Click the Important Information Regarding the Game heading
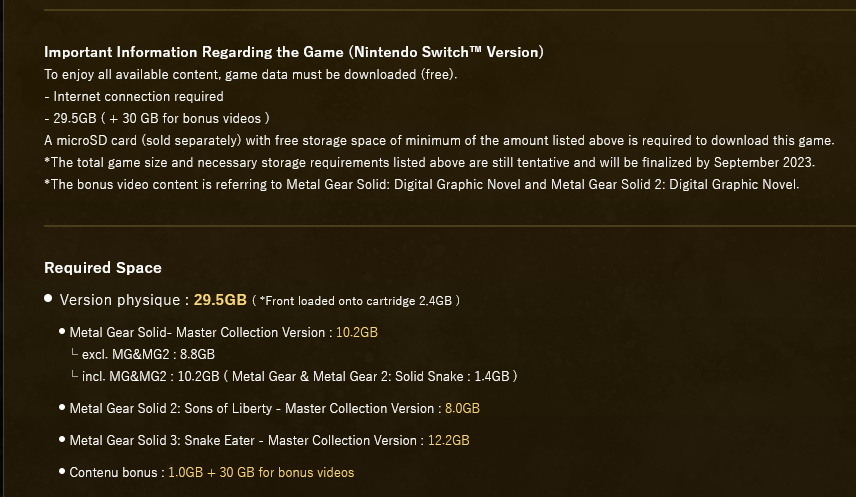Image resolution: width=856 pixels, height=497 pixels. (294, 52)
